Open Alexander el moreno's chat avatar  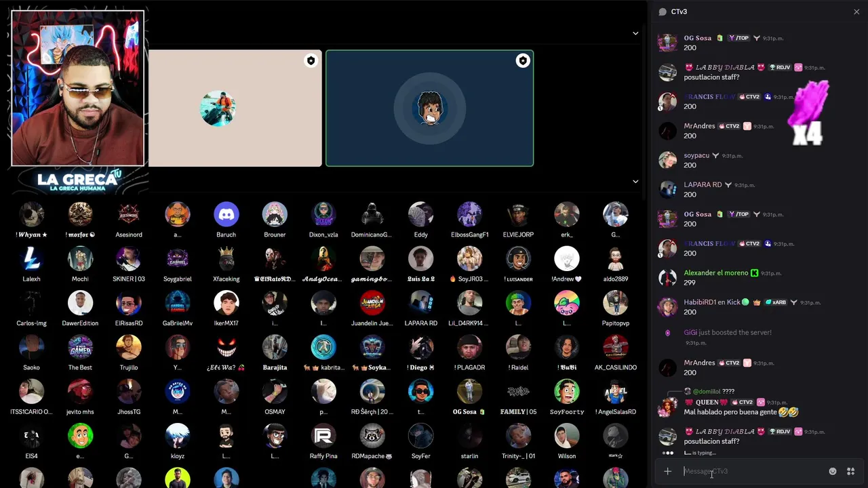click(668, 277)
